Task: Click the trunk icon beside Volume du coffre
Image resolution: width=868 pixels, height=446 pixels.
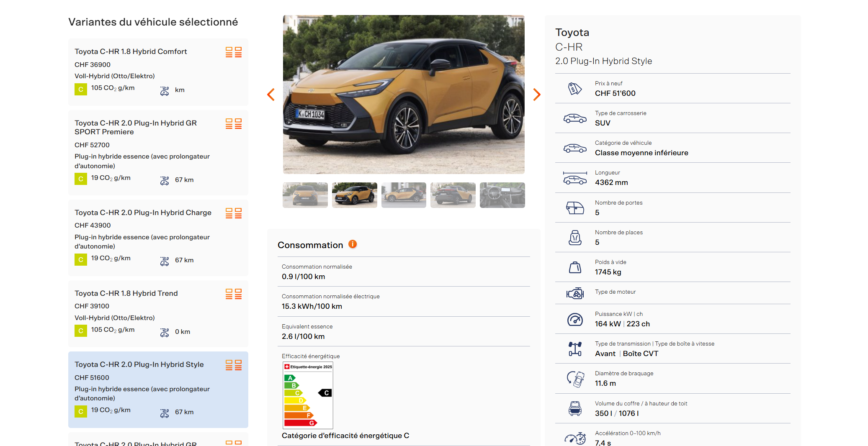Action: [575, 408]
